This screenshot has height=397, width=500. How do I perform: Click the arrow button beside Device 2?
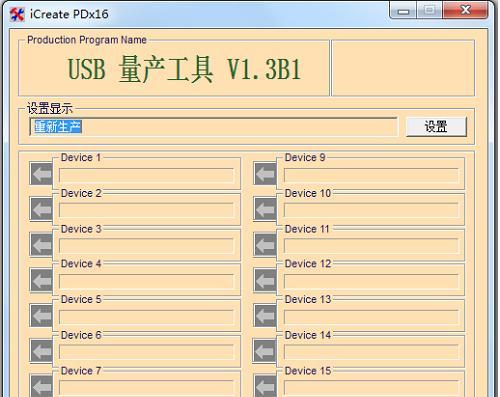coord(41,209)
